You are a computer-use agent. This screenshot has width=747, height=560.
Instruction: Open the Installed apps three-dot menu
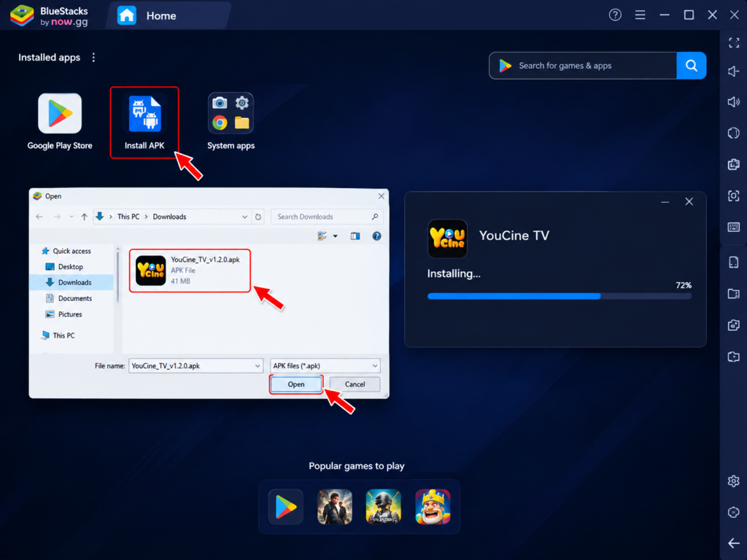[93, 58]
